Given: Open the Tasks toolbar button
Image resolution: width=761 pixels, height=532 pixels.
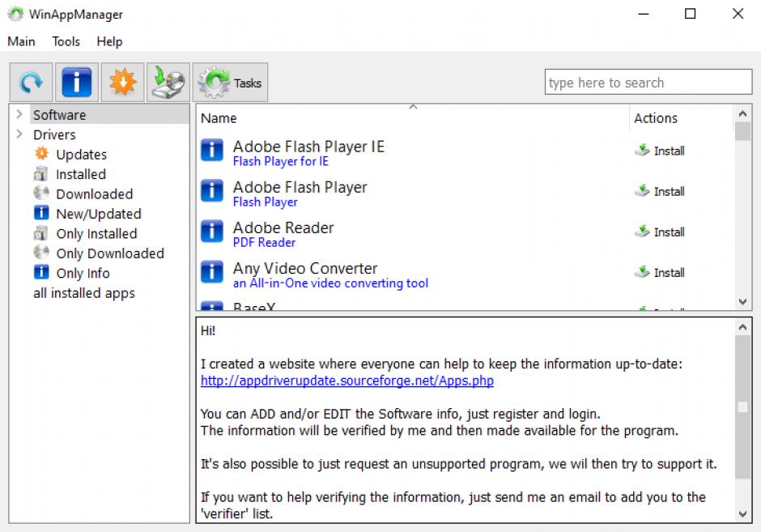Looking at the screenshot, I should [x=230, y=82].
